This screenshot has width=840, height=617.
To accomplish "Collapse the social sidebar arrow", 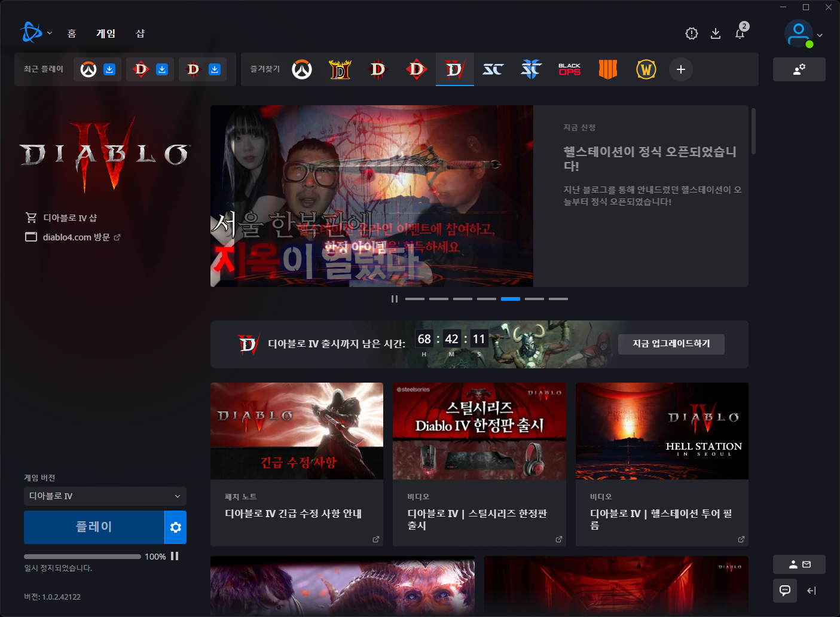I will click(811, 591).
